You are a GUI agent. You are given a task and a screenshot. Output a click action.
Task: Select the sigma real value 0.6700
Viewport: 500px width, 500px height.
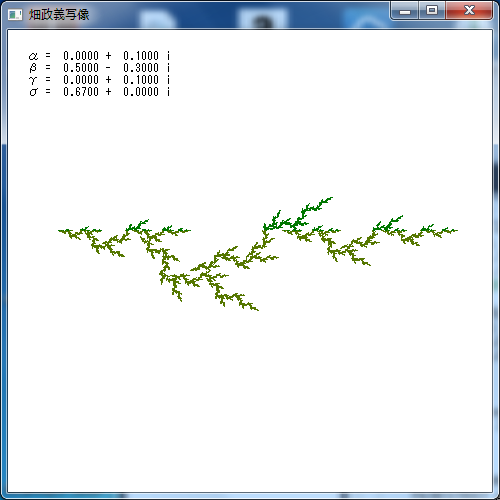click(x=81, y=92)
